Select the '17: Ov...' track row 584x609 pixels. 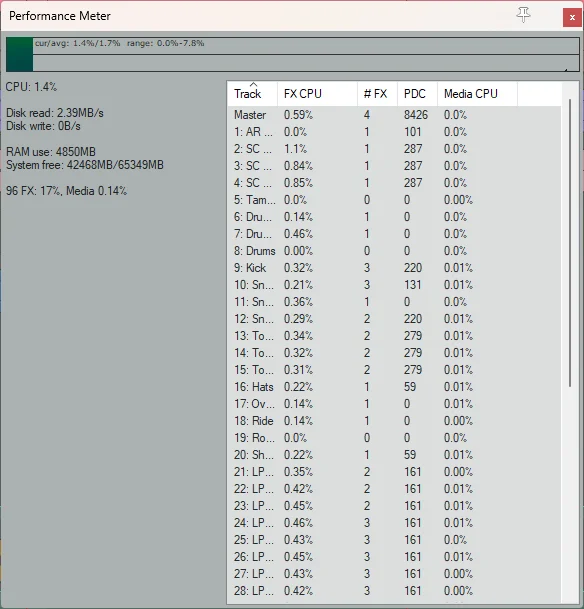(394, 404)
